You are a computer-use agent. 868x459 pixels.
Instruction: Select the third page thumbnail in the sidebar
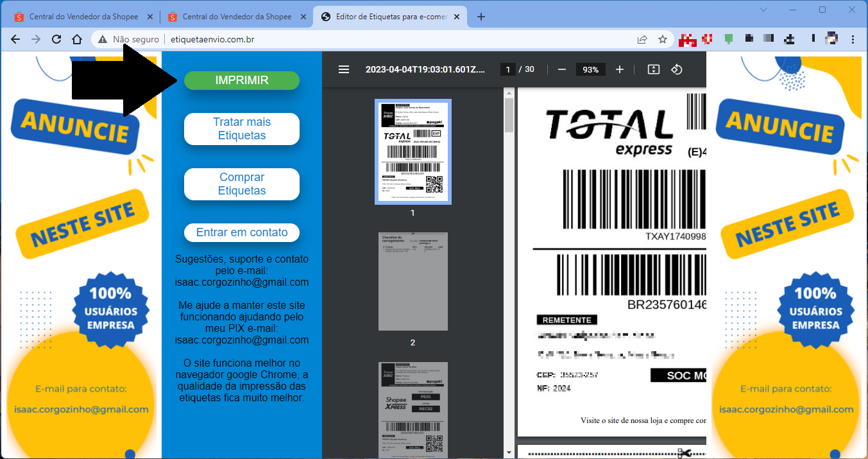pyautogui.click(x=413, y=410)
